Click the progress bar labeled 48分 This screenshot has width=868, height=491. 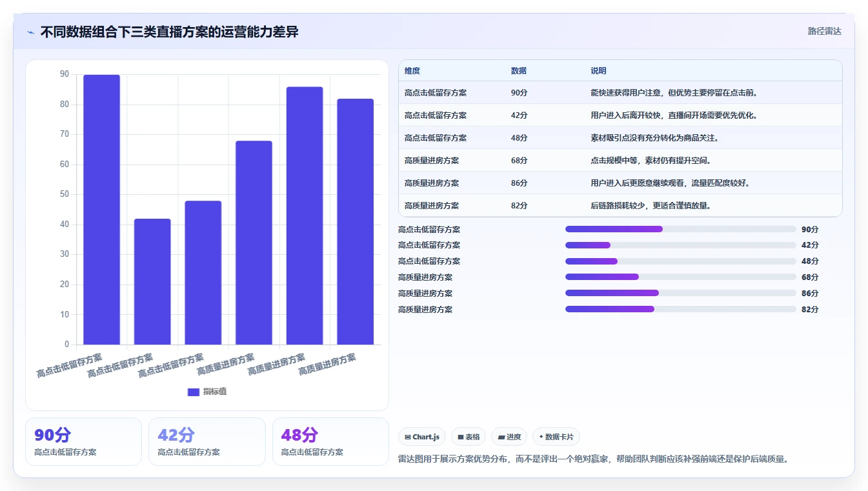[681, 261]
